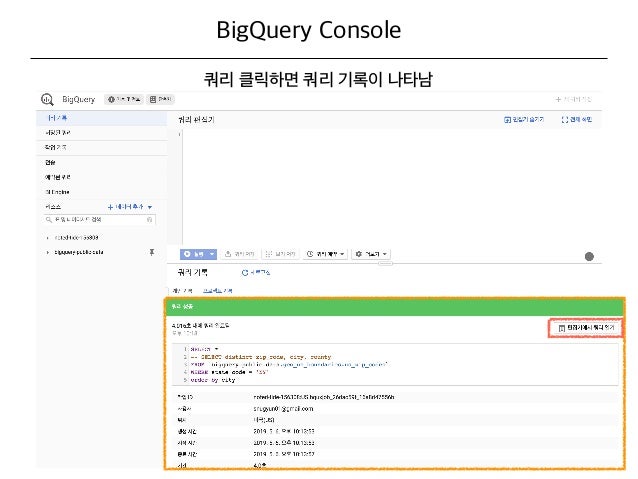Click the Save view button
Image resolution: width=638 pixels, height=479 pixels.
tap(280, 254)
